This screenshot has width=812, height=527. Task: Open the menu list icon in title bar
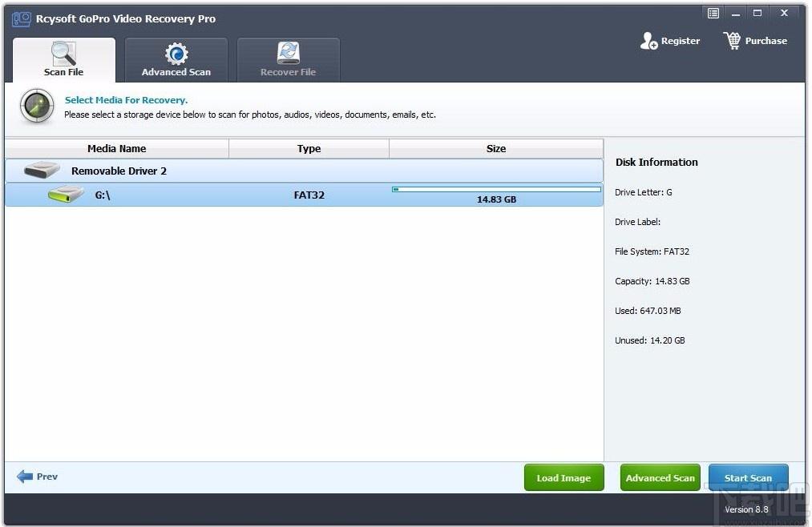point(713,14)
